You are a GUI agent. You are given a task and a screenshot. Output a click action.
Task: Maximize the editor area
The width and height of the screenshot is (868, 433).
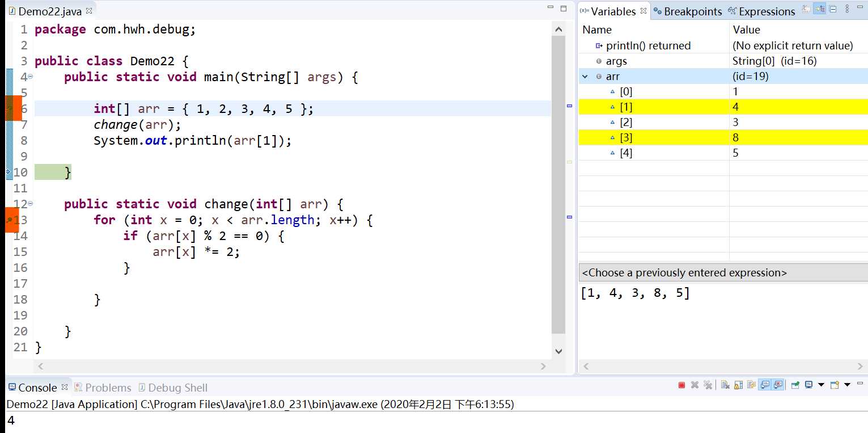click(x=564, y=9)
